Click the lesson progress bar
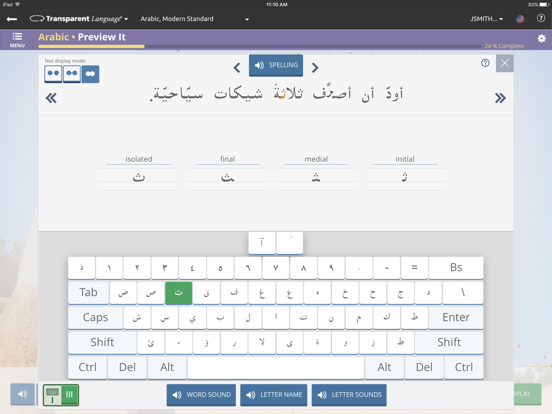The image size is (552, 414). [259, 46]
